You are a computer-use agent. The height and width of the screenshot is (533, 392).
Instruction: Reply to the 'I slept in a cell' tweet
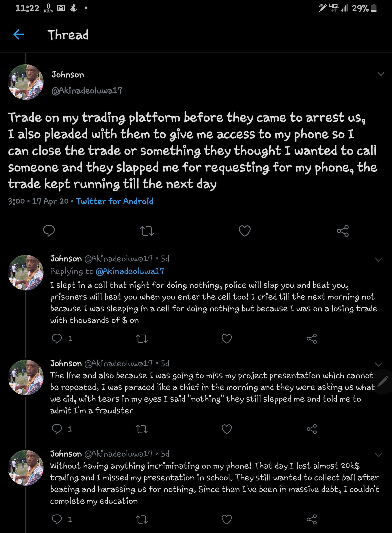pyautogui.click(x=57, y=339)
